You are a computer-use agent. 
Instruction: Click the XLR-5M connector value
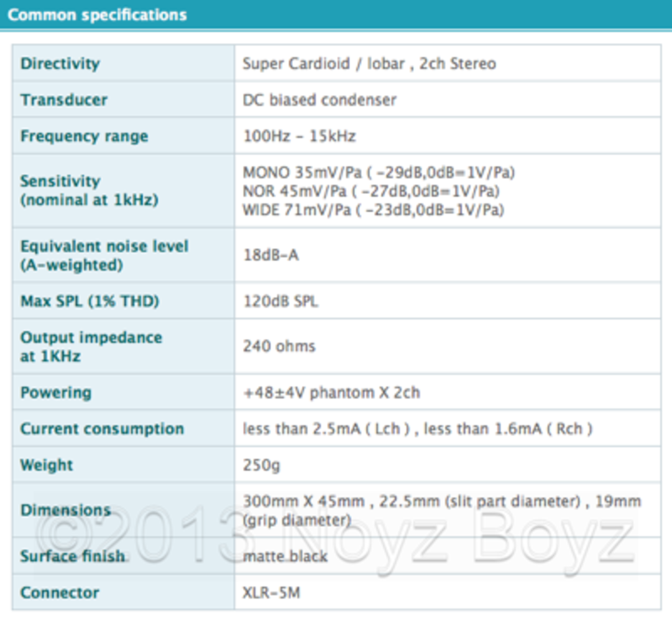[x=271, y=592]
